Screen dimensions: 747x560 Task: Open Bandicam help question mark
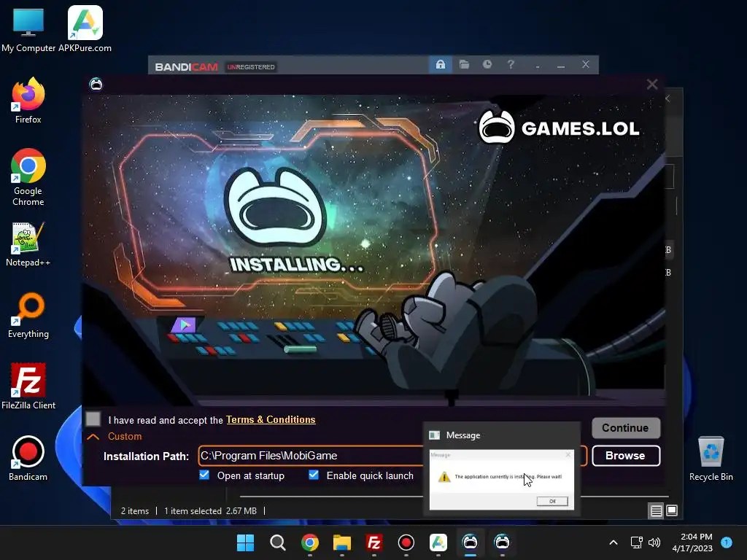point(511,64)
